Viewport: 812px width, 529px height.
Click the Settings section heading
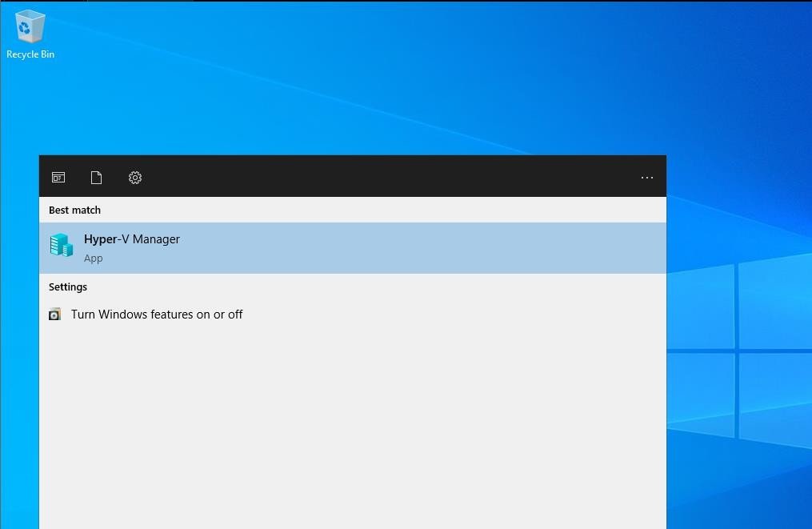tap(68, 287)
